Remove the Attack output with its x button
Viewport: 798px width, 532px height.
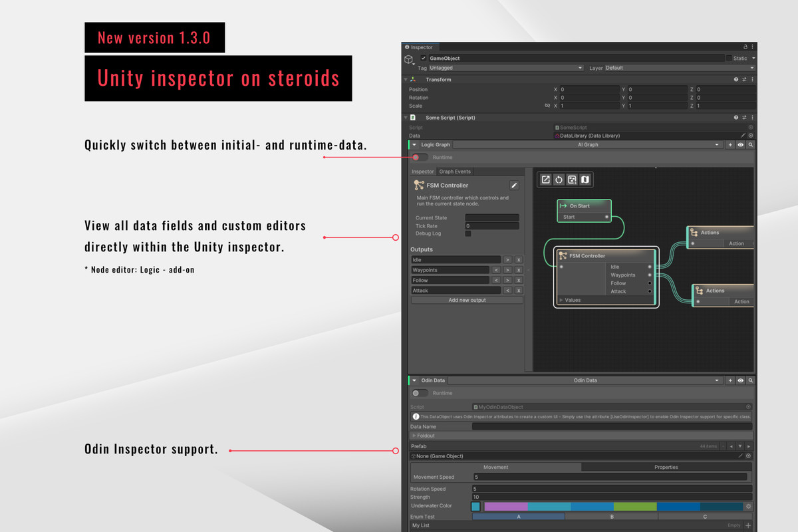pyautogui.click(x=519, y=291)
